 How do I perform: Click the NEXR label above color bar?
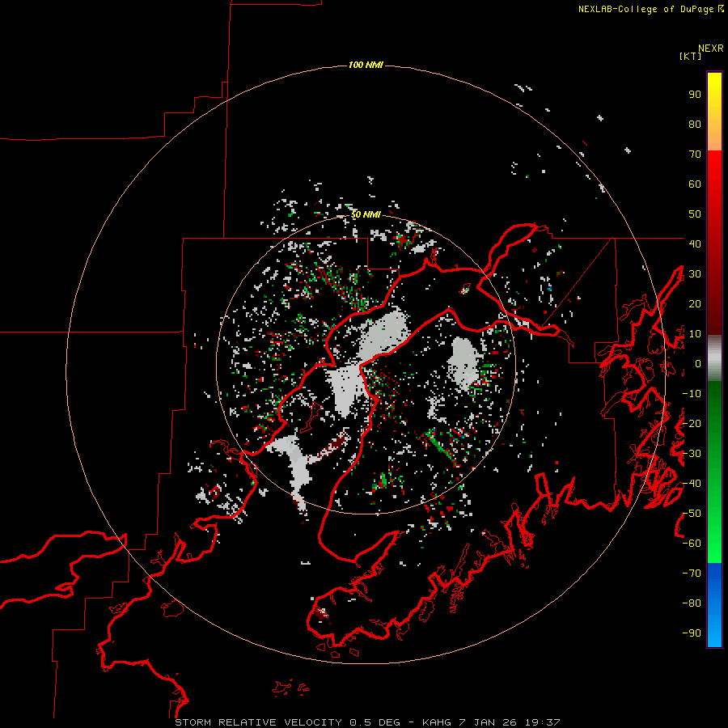click(x=711, y=49)
